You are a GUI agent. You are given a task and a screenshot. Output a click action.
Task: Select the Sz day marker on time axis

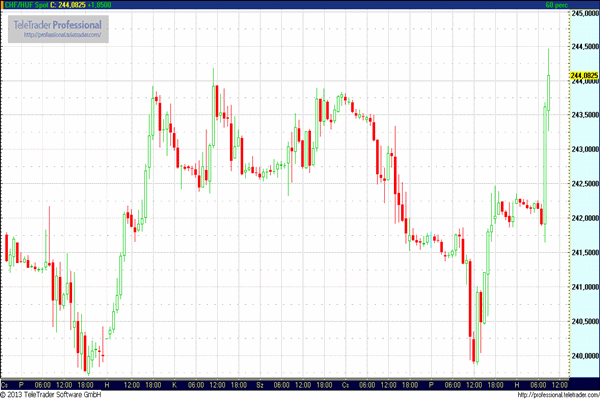tap(260, 384)
